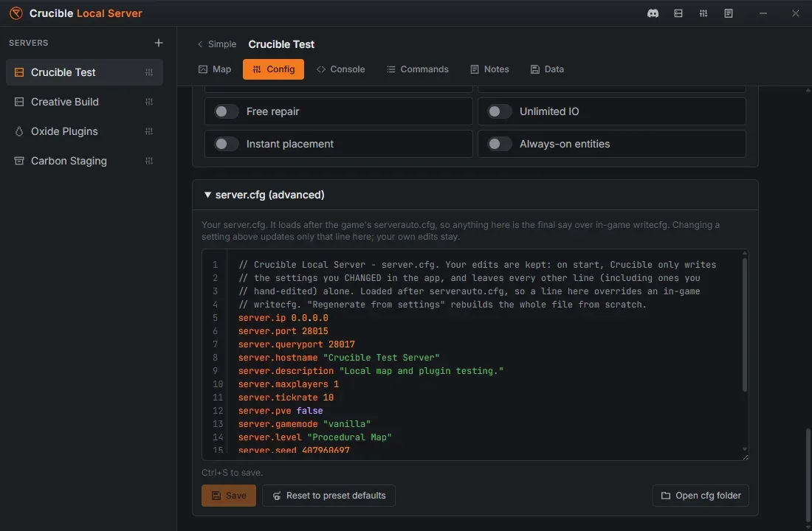
Task: Click the Creative Build server icon
Action: click(x=19, y=102)
